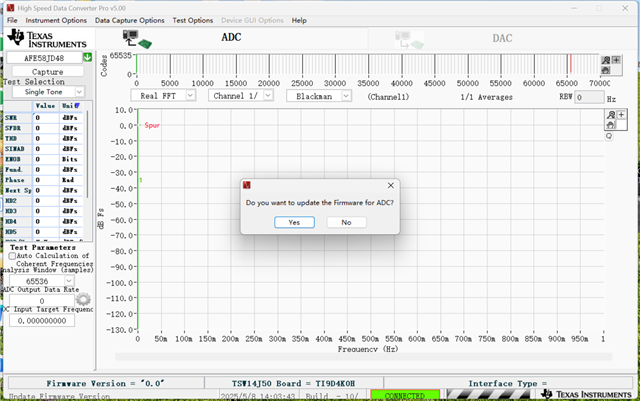Click the red cursor in codes graph
The image size is (640, 401).
point(570,64)
